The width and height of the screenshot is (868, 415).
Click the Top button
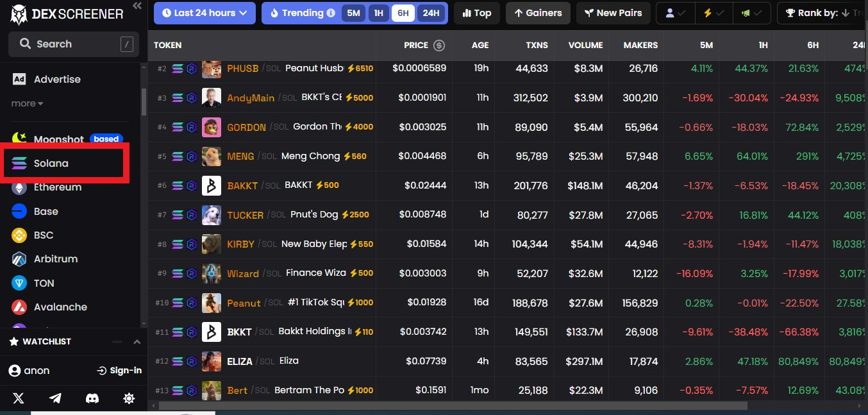(x=477, y=13)
